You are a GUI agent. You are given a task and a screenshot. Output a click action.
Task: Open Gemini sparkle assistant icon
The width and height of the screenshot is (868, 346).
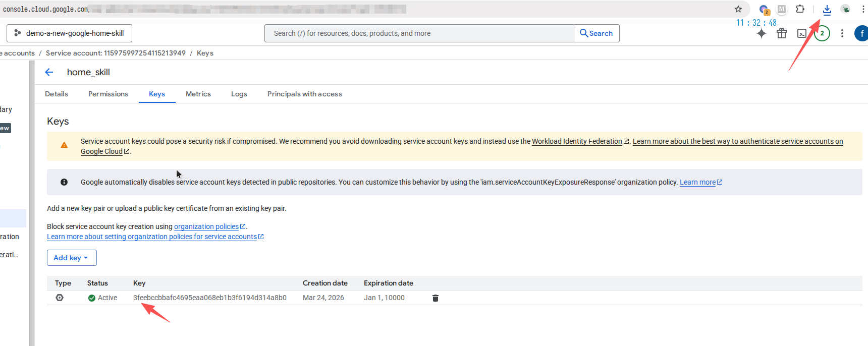(x=762, y=33)
